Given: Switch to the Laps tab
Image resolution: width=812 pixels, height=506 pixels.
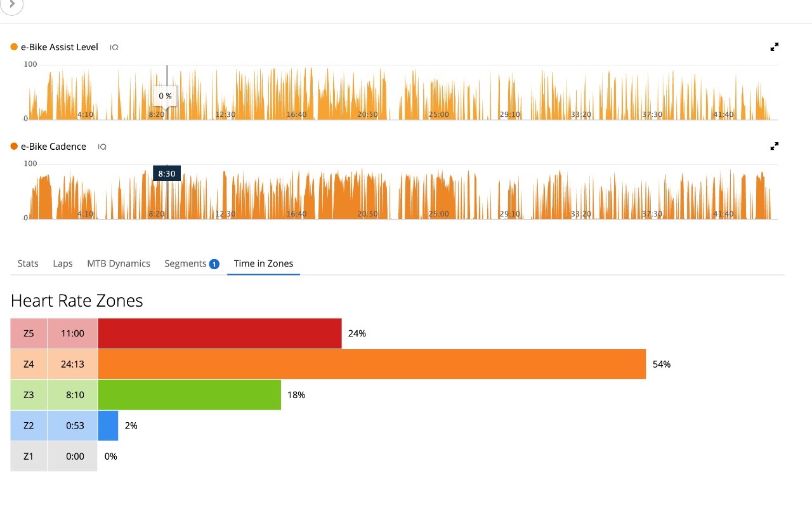Looking at the screenshot, I should click(x=63, y=263).
